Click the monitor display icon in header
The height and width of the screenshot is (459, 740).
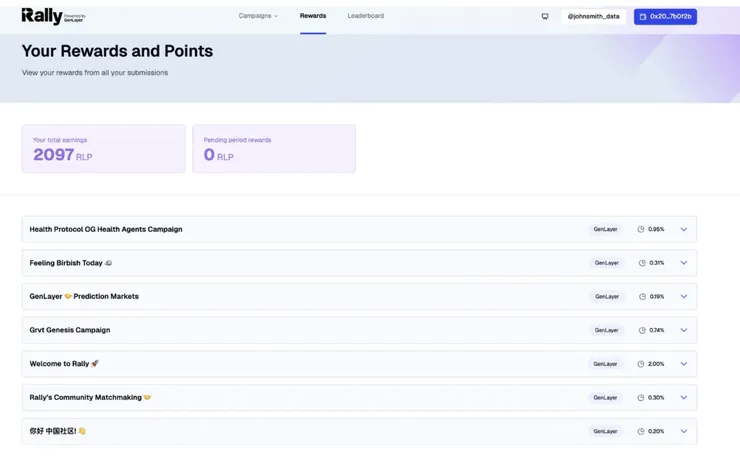tap(545, 16)
